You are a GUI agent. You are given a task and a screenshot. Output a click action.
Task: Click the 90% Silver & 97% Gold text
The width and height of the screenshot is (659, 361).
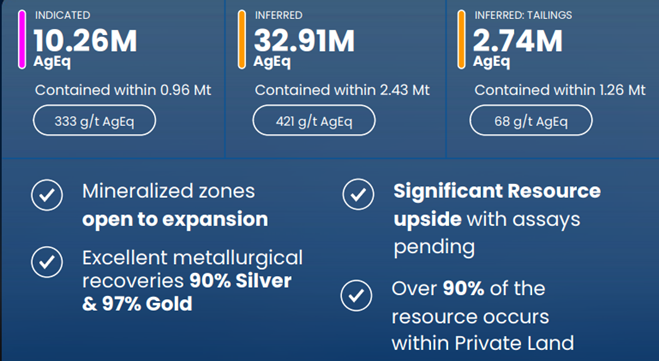pyautogui.click(x=187, y=292)
